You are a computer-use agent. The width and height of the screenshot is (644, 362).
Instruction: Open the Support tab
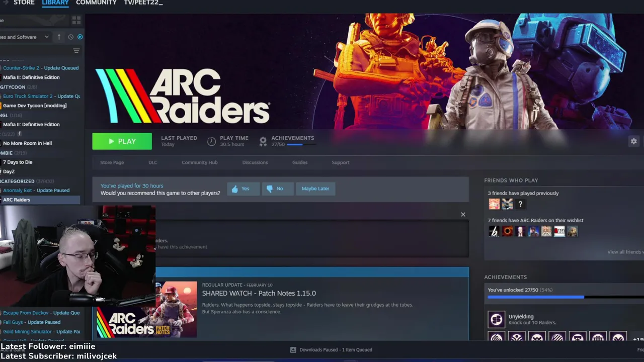tap(341, 162)
